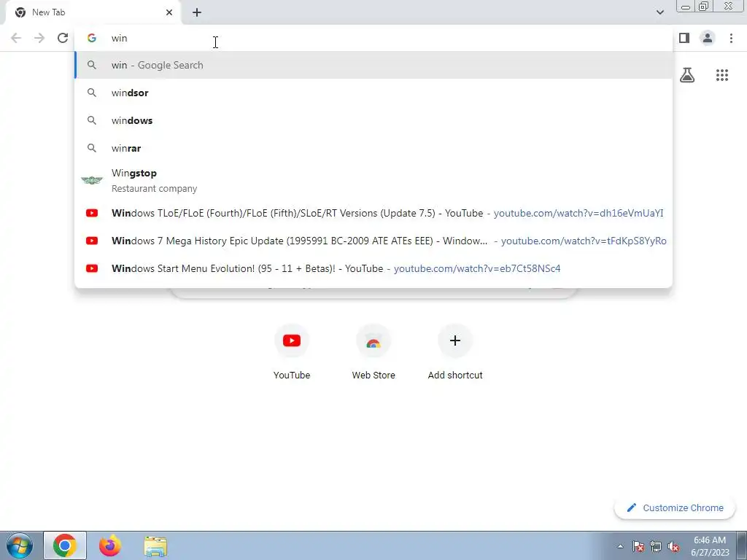The image size is (747, 560).
Task: Open the profile avatar button
Action: point(708,38)
